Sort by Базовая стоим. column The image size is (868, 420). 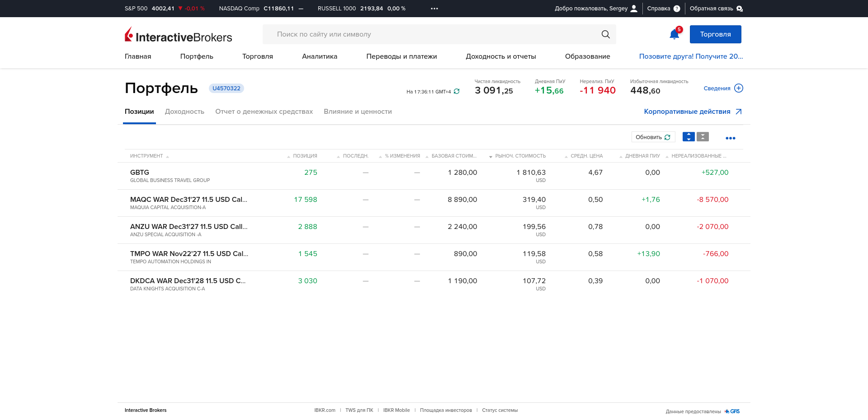coord(454,156)
